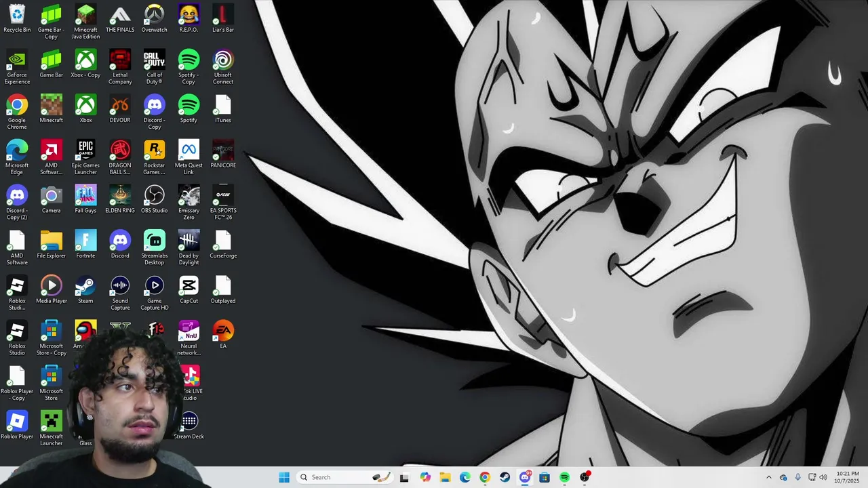Launch Epic Games Launcher shortcut
The width and height of the screenshot is (868, 488).
tap(85, 157)
